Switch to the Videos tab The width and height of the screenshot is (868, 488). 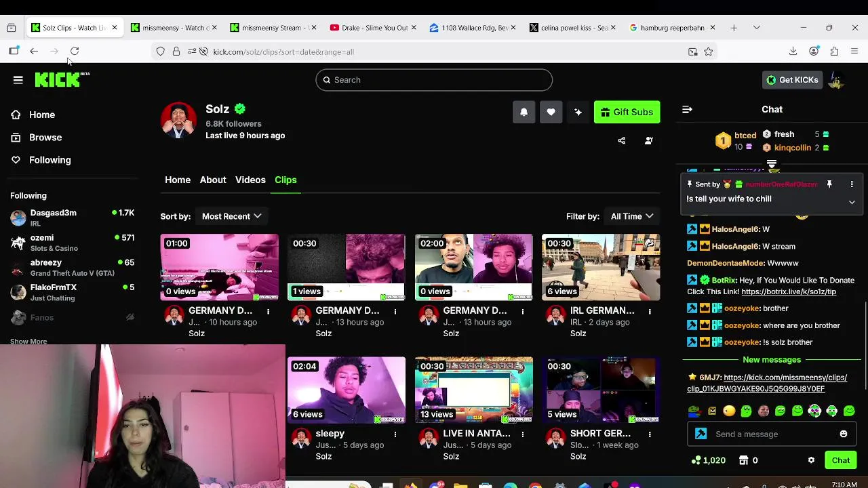pyautogui.click(x=250, y=180)
